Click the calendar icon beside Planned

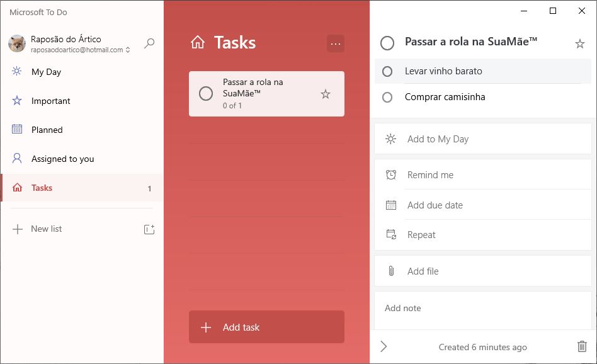17,129
